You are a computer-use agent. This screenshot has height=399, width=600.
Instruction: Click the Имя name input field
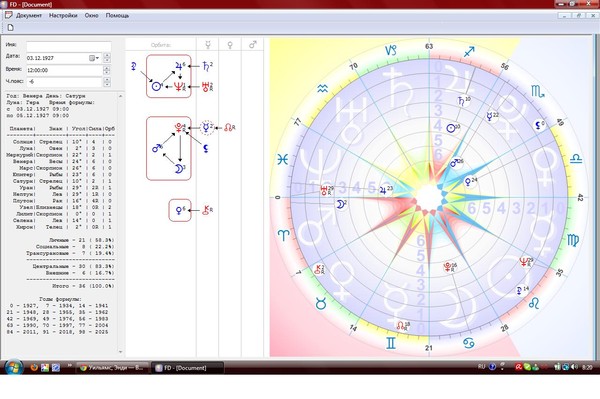click(x=68, y=46)
